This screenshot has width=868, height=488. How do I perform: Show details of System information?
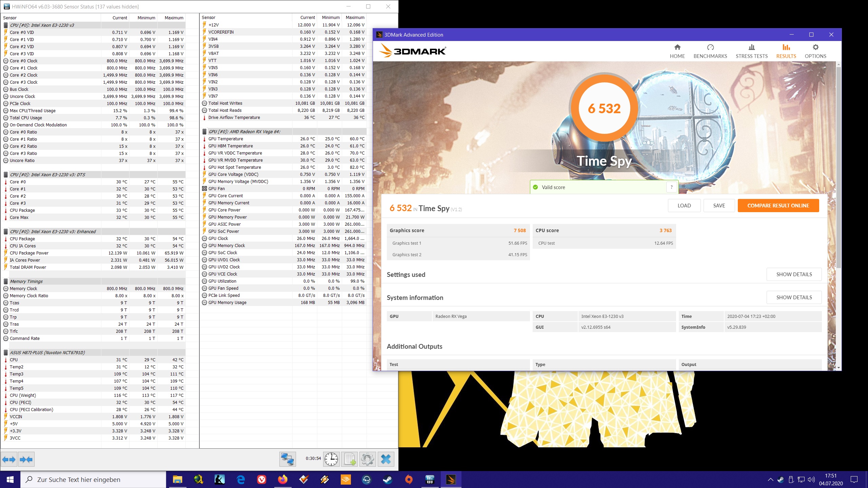point(794,297)
